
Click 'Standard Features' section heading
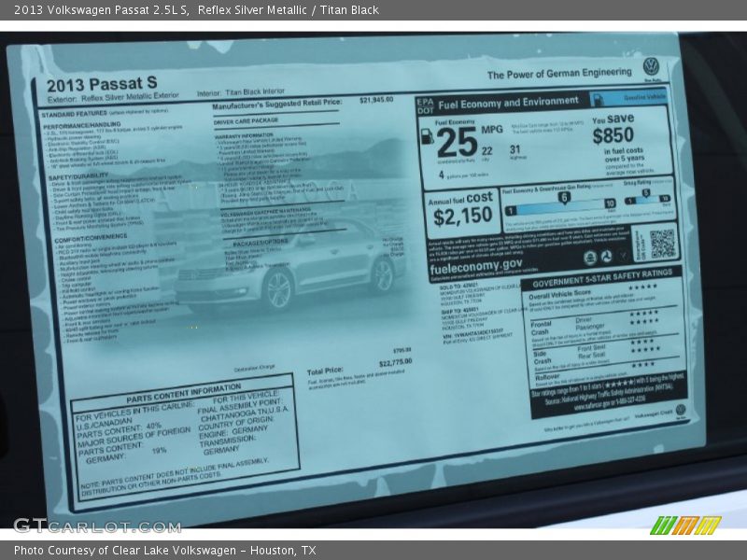pyautogui.click(x=74, y=114)
